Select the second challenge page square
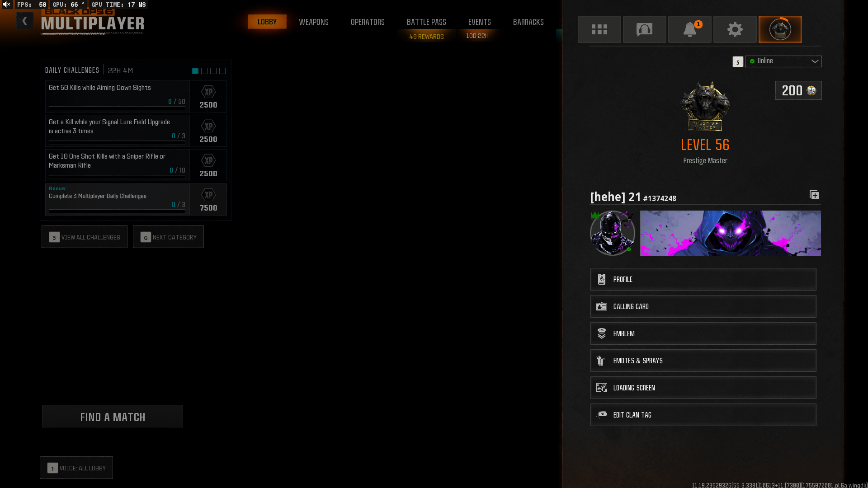868x488 pixels. click(204, 71)
